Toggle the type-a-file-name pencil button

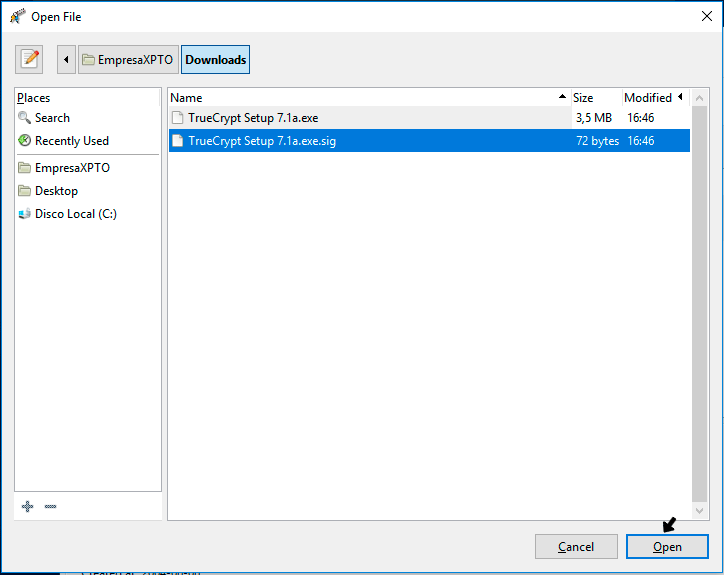[29, 60]
